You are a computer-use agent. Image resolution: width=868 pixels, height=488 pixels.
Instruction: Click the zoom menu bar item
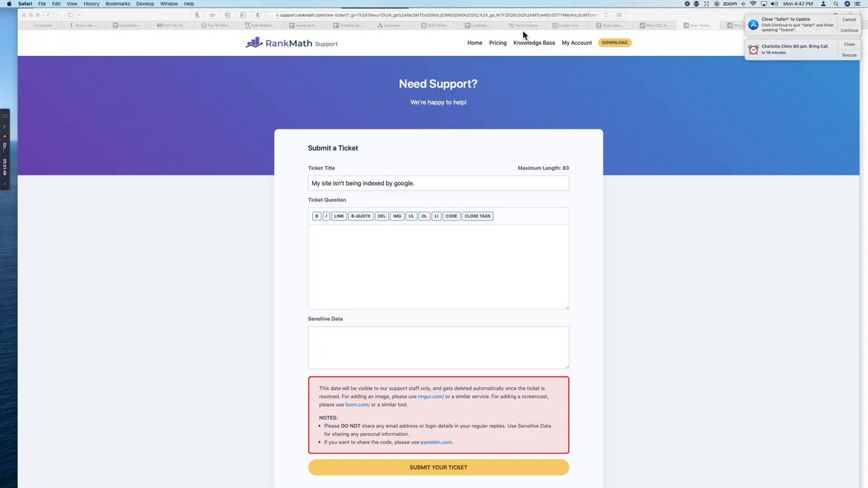pos(730,4)
